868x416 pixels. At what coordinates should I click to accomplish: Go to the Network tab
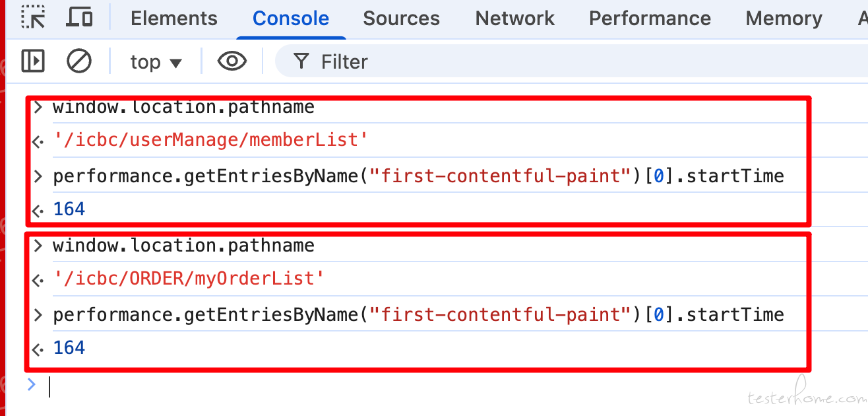pos(515,18)
